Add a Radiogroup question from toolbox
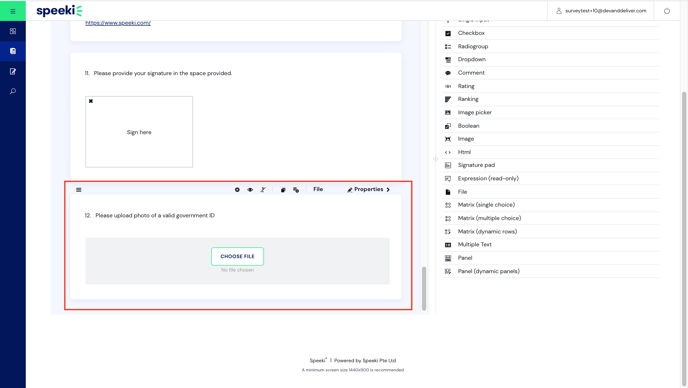This screenshot has width=688, height=388. [x=551, y=46]
